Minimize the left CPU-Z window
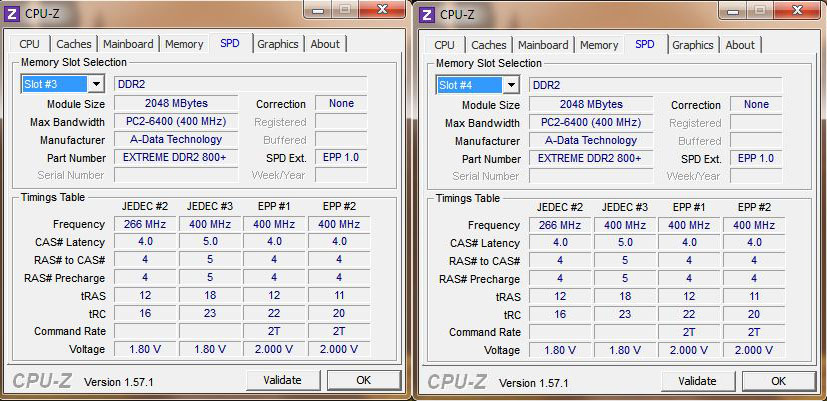 coord(318,9)
